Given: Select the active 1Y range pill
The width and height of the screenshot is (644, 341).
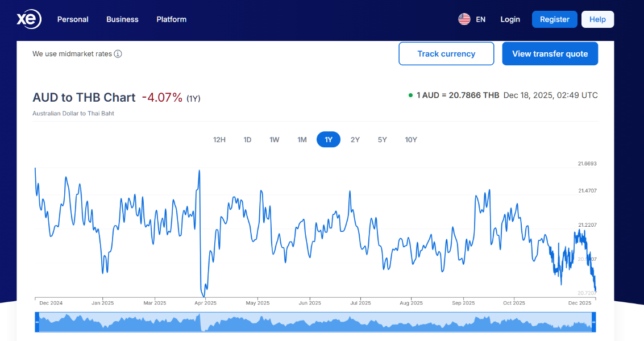Looking at the screenshot, I should (x=329, y=140).
